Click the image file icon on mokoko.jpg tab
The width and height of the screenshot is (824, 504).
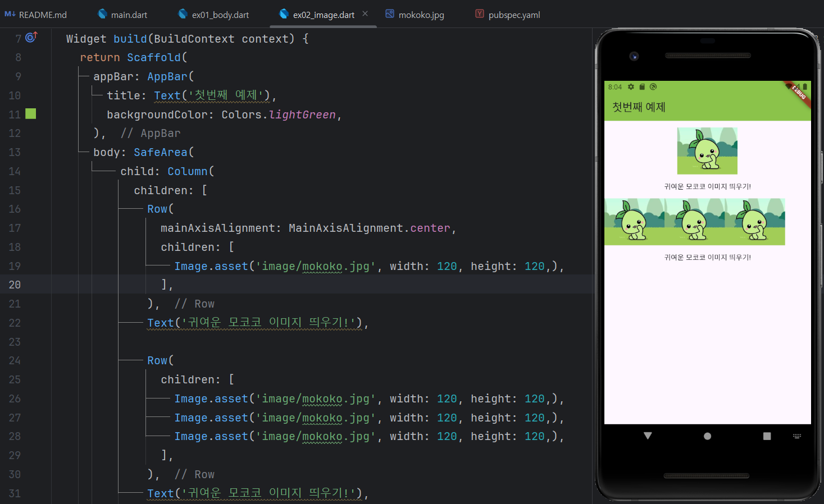390,14
